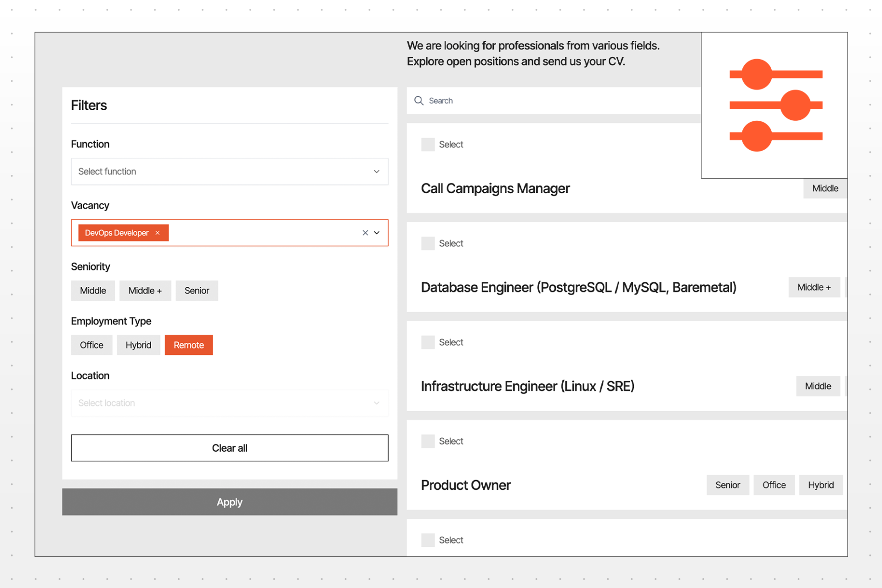Toggle the Middle + seniority filter

click(145, 291)
